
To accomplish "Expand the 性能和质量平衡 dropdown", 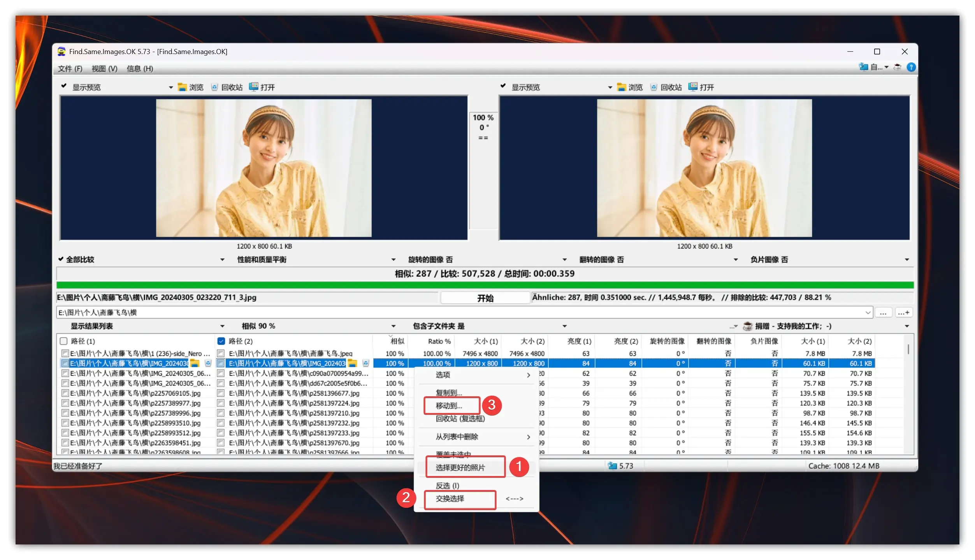I will (394, 260).
